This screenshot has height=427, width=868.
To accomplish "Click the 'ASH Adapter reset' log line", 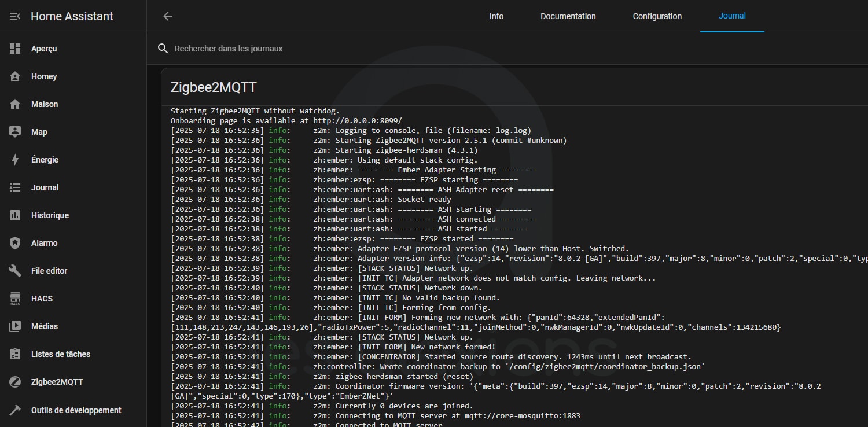I will pos(362,189).
